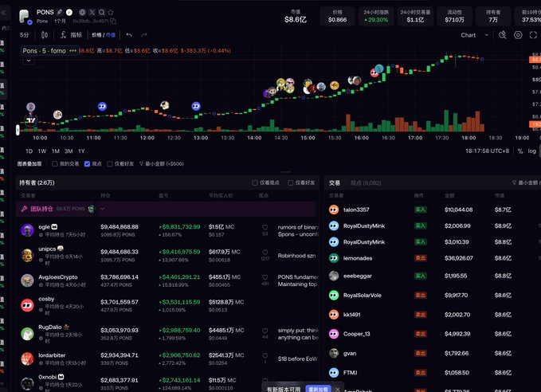Expand the 团队持仓 row chevron
Image resolution: width=541 pixels, height=392 pixels.
[x=103, y=209]
